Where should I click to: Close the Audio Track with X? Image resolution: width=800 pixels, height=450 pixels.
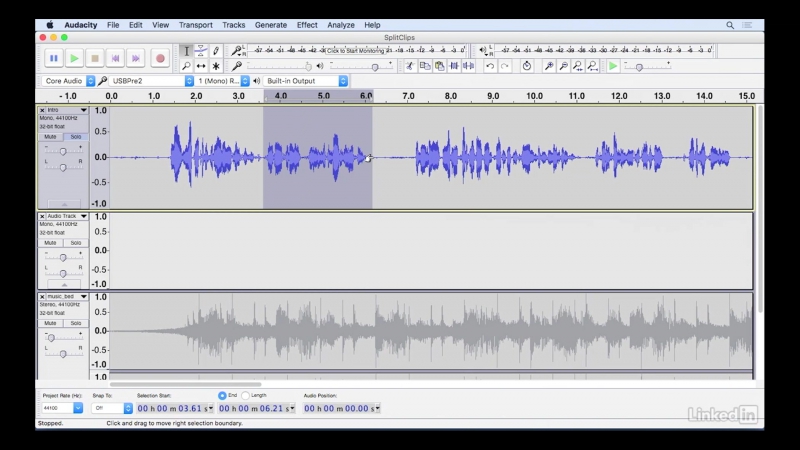click(42, 216)
